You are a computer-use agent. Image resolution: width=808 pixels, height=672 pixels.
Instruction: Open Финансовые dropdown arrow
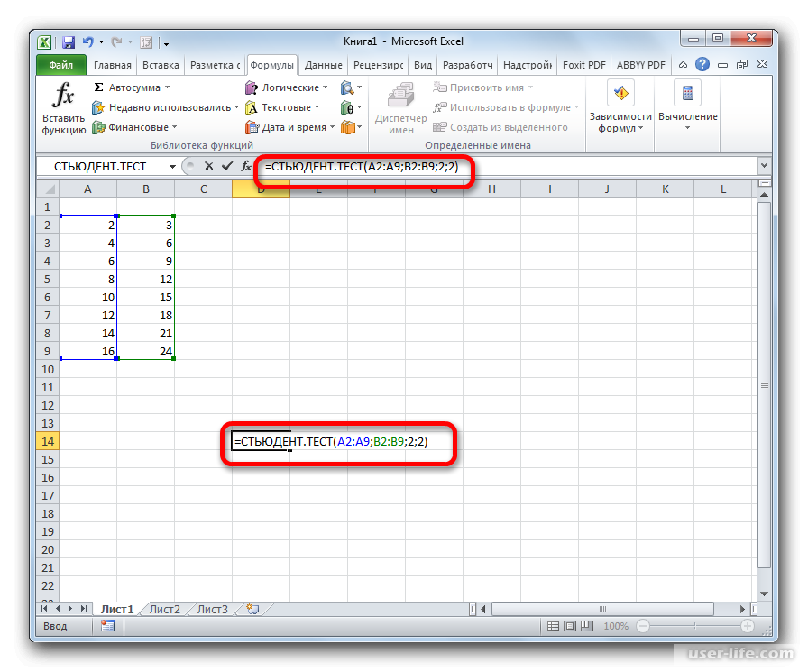click(x=175, y=127)
